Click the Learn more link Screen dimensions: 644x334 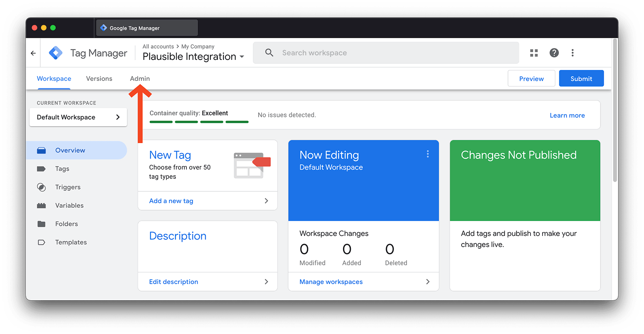point(567,115)
